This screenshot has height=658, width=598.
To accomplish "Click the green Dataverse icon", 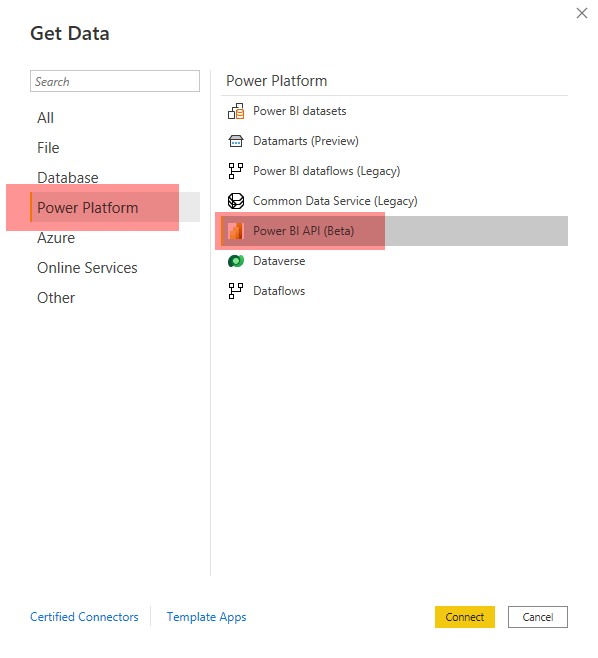I will click(x=236, y=261).
